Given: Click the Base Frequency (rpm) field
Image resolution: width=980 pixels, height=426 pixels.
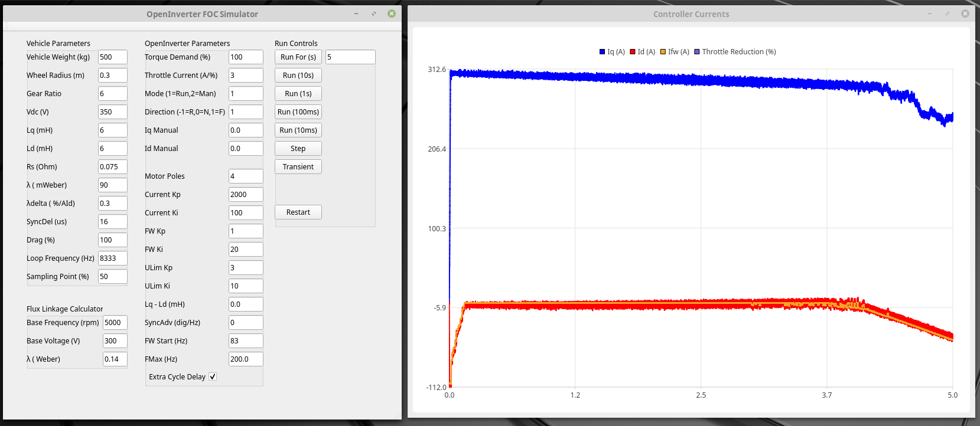Looking at the screenshot, I should coord(115,323).
